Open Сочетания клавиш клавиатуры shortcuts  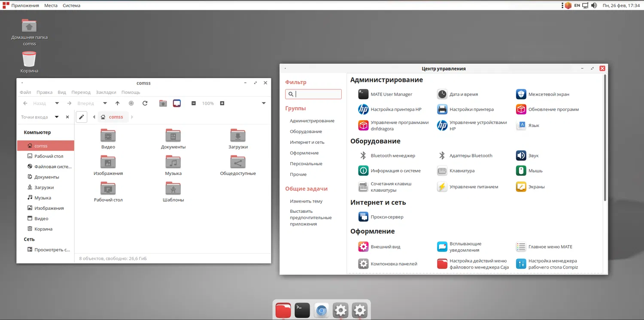(x=385, y=187)
